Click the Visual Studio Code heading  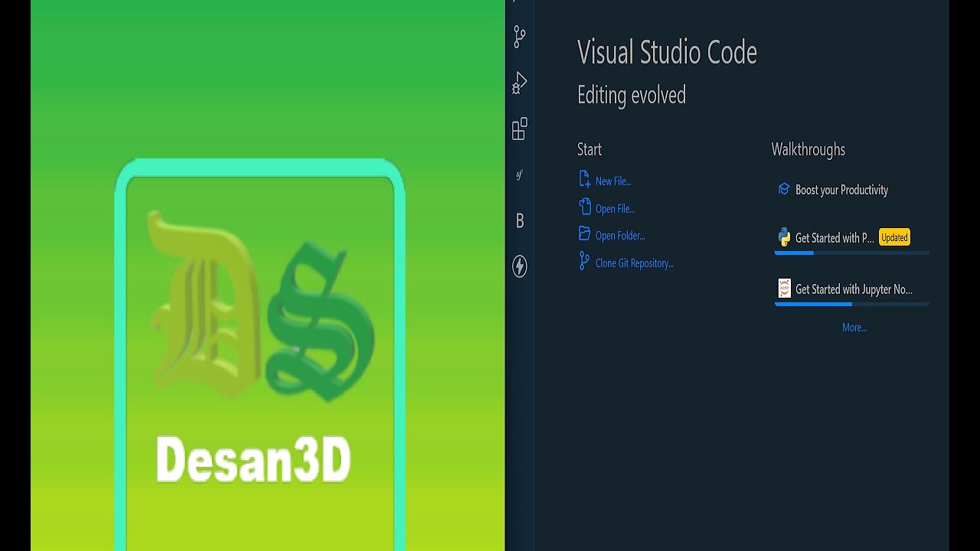point(667,52)
